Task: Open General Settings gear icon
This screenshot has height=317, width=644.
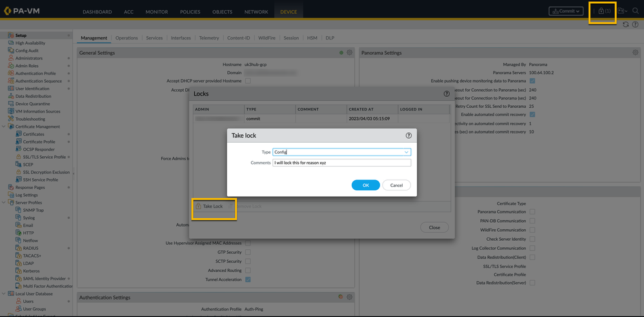Action: click(x=350, y=53)
